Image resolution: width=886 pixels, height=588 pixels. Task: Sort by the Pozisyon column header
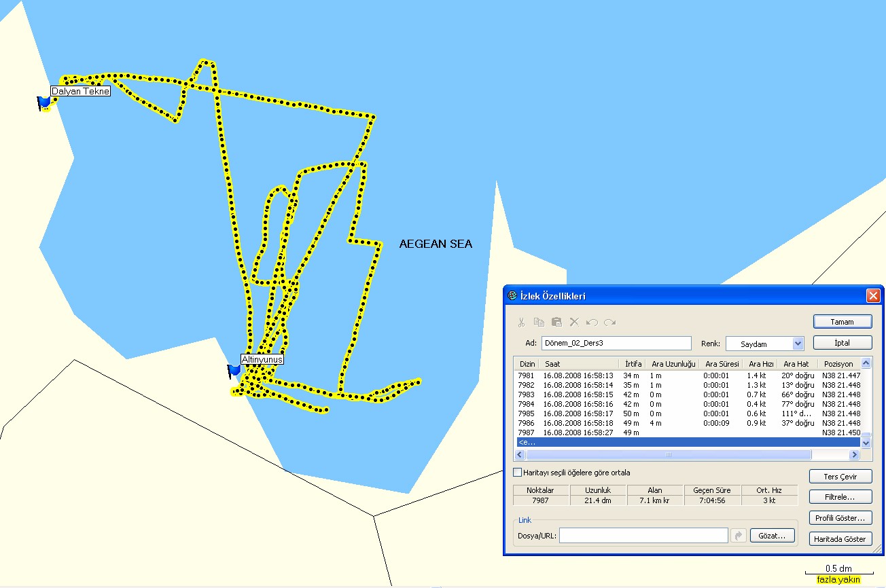(x=837, y=363)
